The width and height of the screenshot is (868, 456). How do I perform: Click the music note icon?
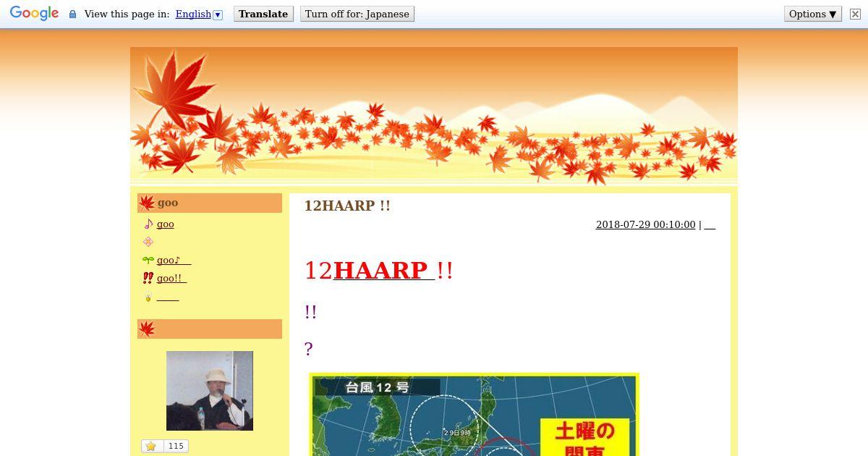click(x=148, y=224)
